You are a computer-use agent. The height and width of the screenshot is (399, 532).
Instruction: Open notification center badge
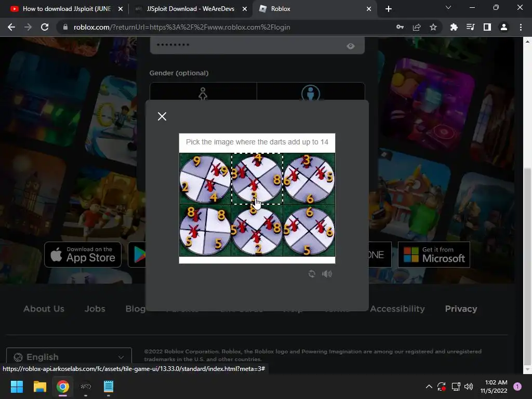click(x=517, y=387)
